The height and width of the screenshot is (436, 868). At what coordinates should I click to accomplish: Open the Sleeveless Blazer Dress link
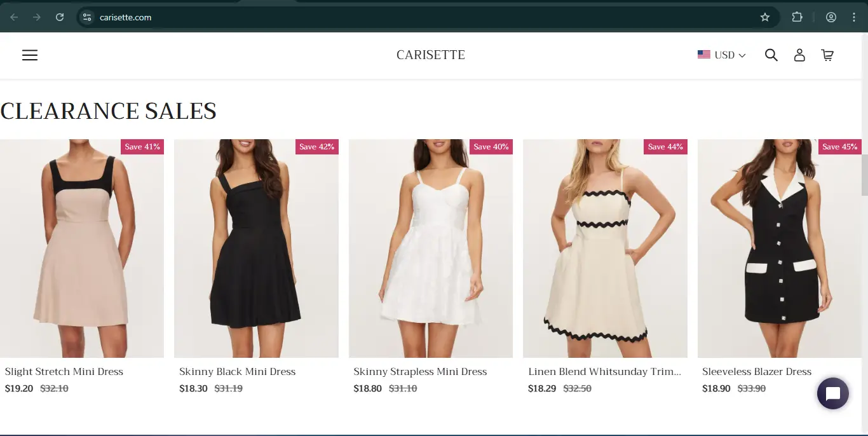pos(756,372)
